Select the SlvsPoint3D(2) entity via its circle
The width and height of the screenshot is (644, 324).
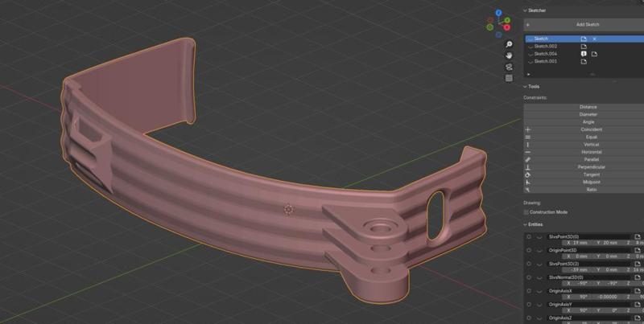[x=529, y=264]
